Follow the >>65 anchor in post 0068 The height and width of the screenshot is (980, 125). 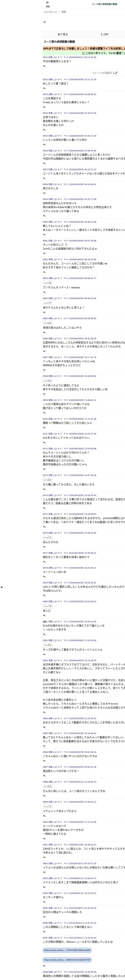point(48,381)
